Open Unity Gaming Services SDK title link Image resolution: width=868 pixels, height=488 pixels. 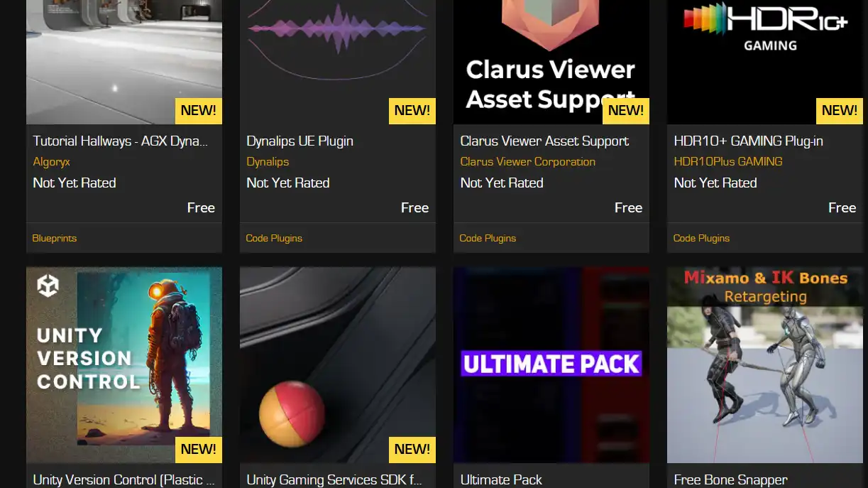pos(334,480)
